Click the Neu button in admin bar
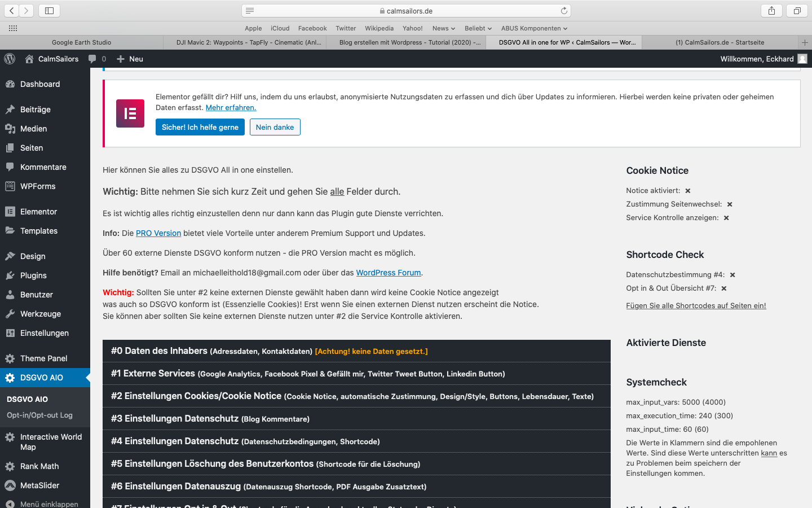812x508 pixels. point(130,59)
